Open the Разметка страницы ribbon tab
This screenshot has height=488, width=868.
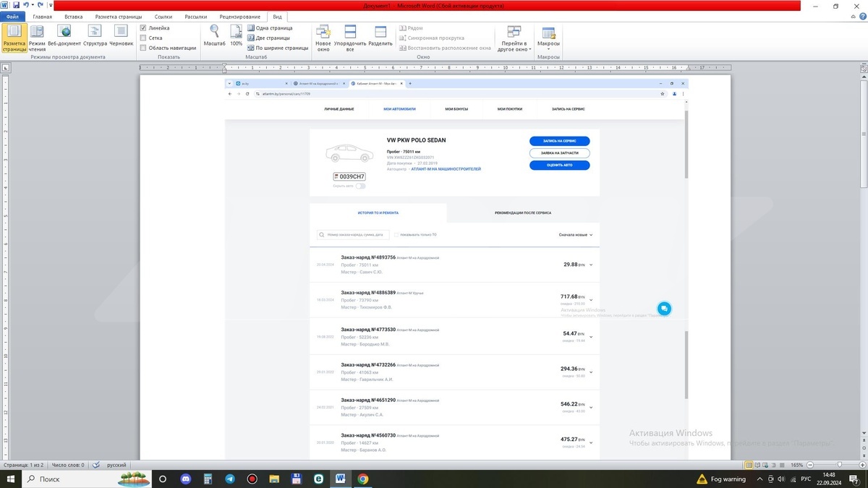click(118, 17)
